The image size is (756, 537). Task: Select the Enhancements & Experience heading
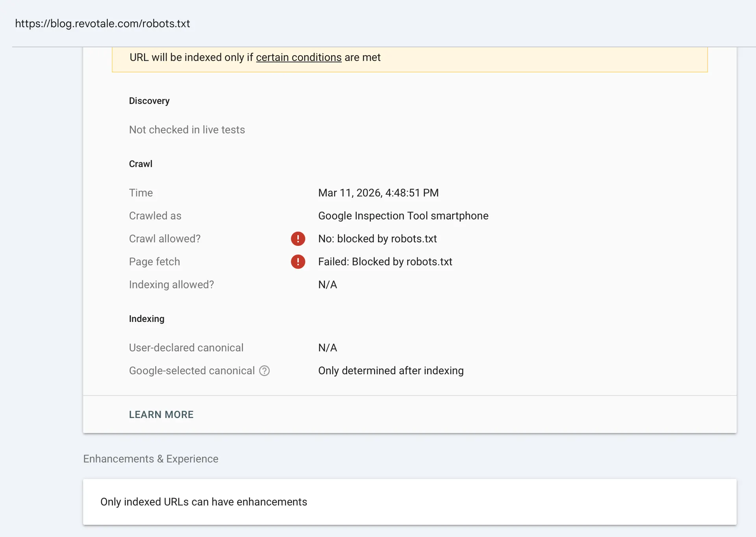(150, 459)
